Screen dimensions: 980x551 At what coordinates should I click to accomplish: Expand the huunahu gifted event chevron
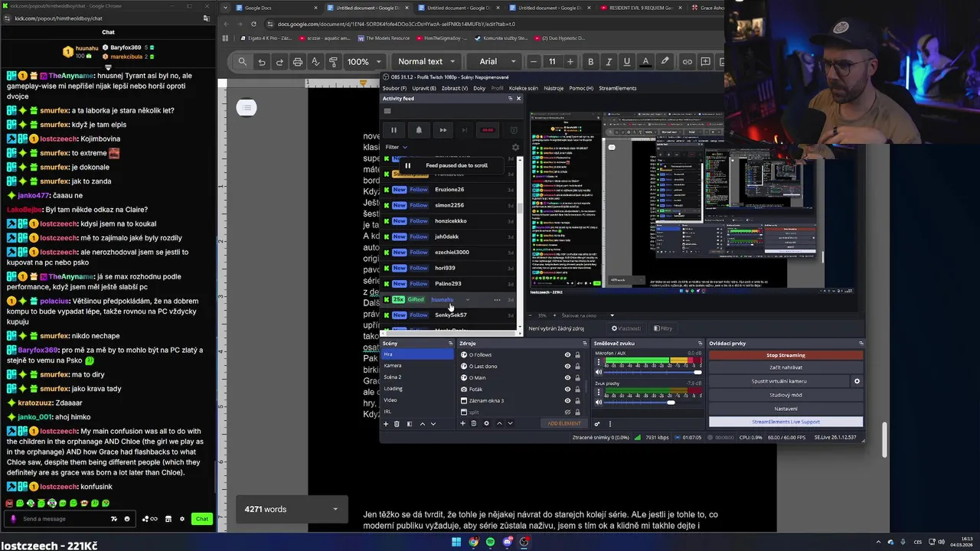[x=467, y=299]
